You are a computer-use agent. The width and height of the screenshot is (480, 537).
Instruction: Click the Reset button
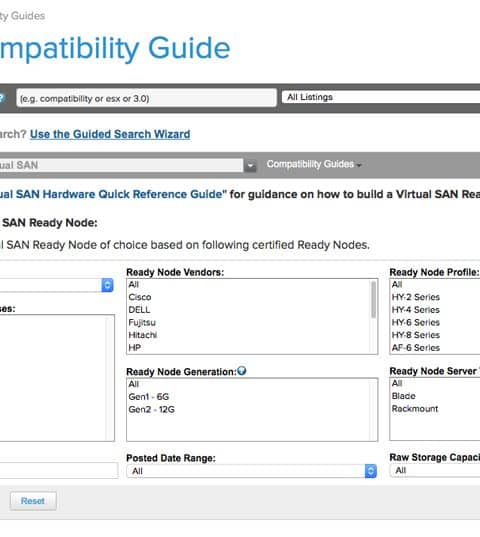tap(33, 501)
